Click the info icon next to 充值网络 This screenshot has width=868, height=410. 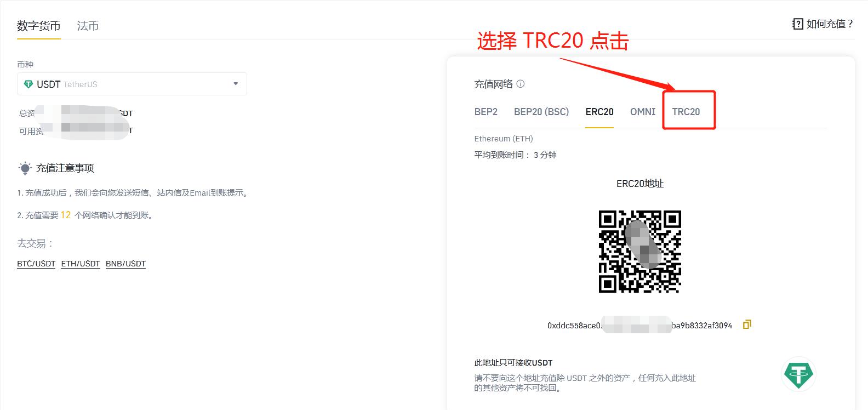click(521, 84)
